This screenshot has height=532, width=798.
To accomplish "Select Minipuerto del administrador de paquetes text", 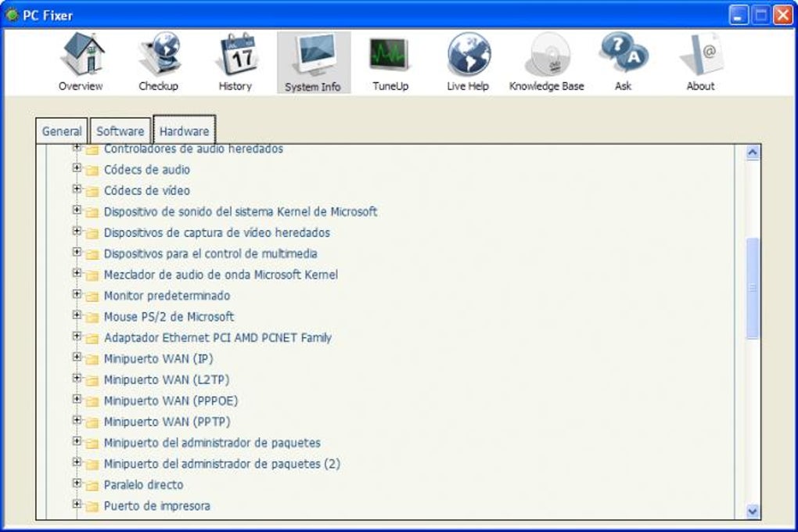I will click(x=212, y=443).
